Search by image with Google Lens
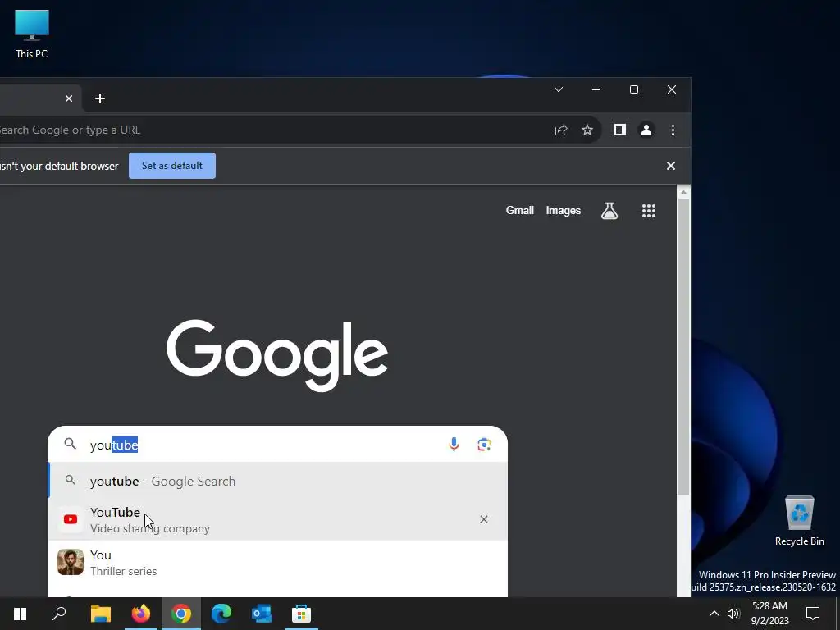This screenshot has width=840, height=630. (484, 444)
